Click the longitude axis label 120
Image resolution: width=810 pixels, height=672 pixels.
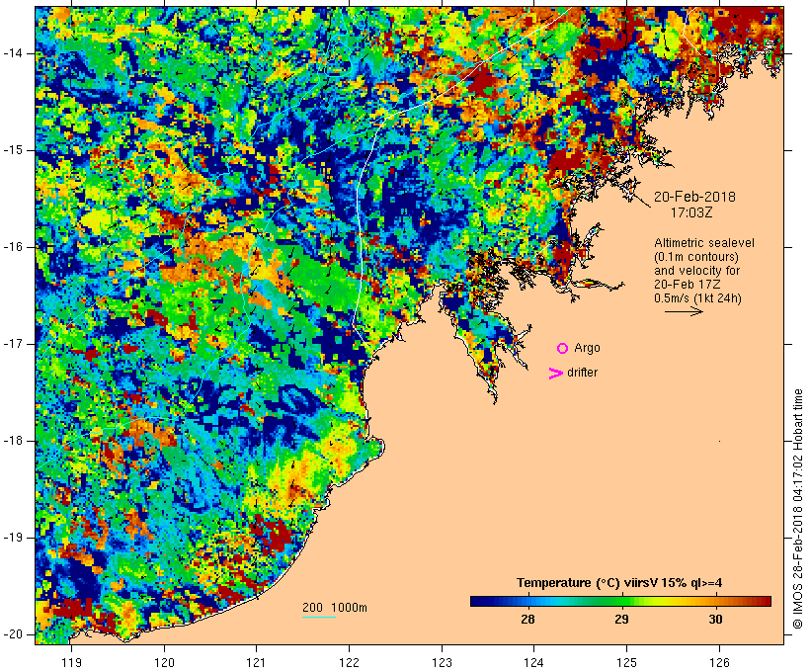pyautogui.click(x=164, y=663)
